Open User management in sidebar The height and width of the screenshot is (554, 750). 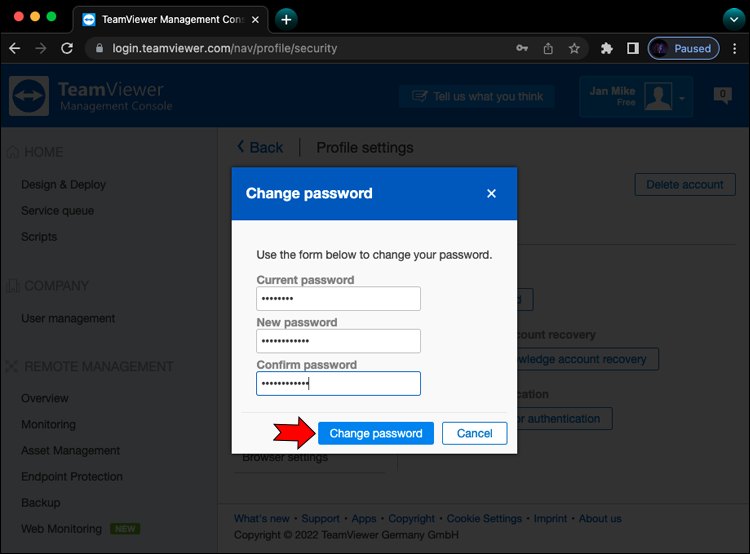68,319
